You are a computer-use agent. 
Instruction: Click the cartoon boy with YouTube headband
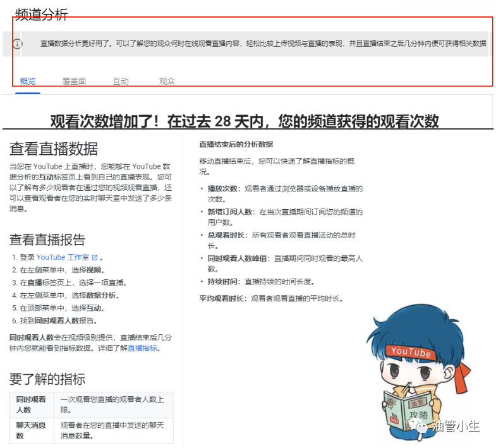418,372
